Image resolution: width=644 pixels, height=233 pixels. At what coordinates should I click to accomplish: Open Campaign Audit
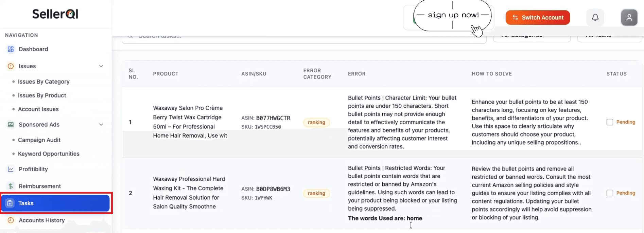[39, 140]
